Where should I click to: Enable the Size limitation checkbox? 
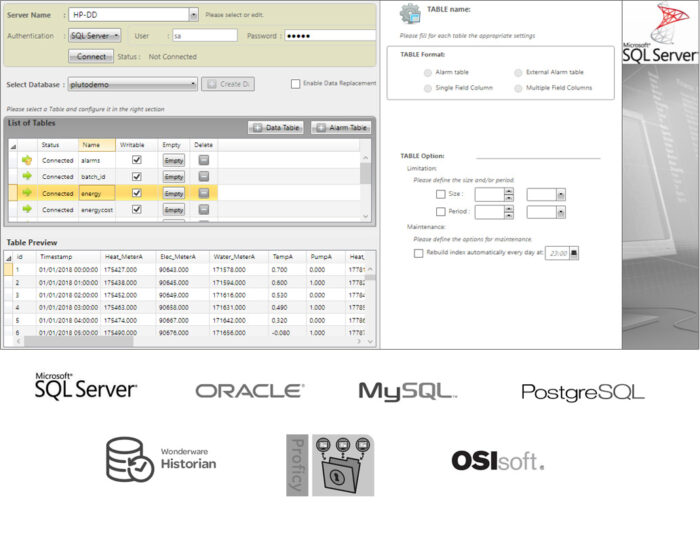pos(441,194)
